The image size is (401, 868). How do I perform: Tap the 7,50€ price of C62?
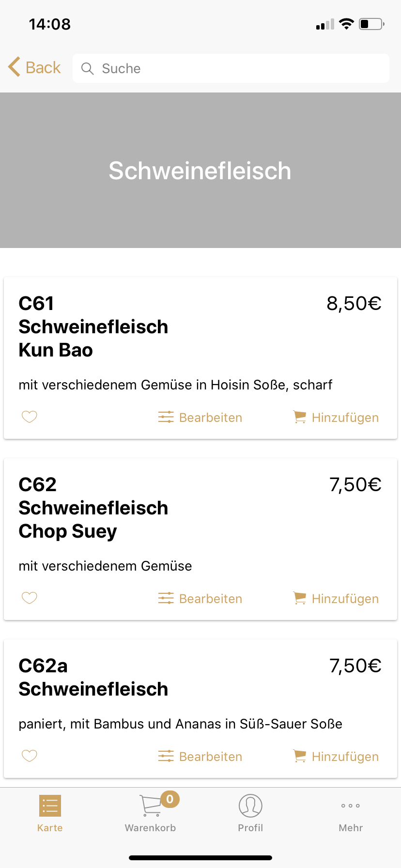[x=355, y=485]
